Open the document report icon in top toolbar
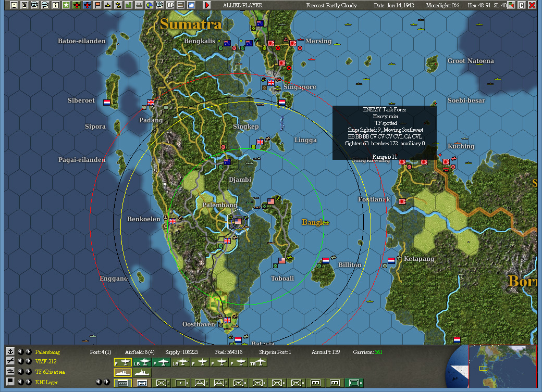 click(24, 5)
